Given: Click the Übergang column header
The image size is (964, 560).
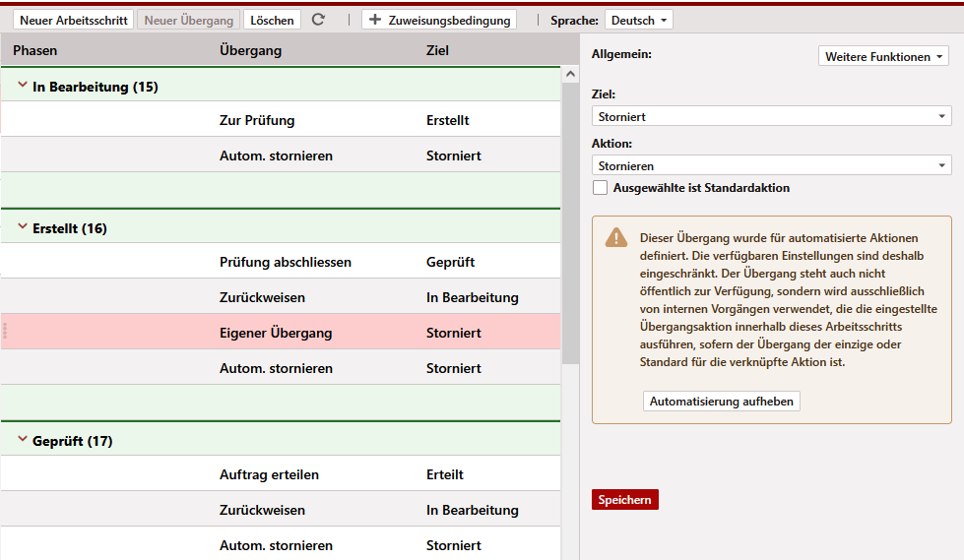Looking at the screenshot, I should 250,50.
